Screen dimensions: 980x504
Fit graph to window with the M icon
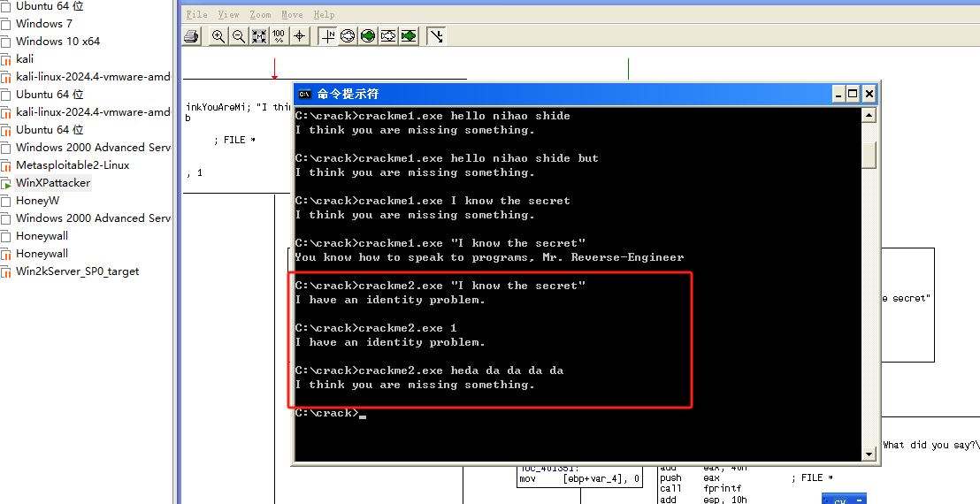[x=259, y=36]
